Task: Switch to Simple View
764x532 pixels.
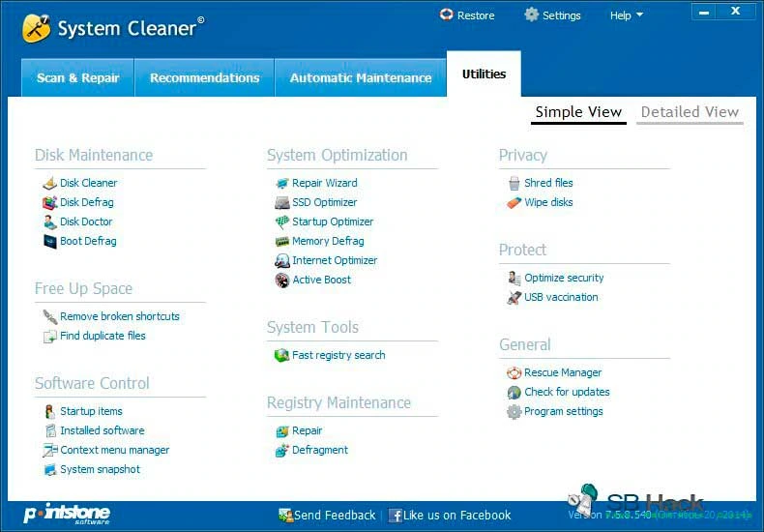Action: pyautogui.click(x=578, y=112)
